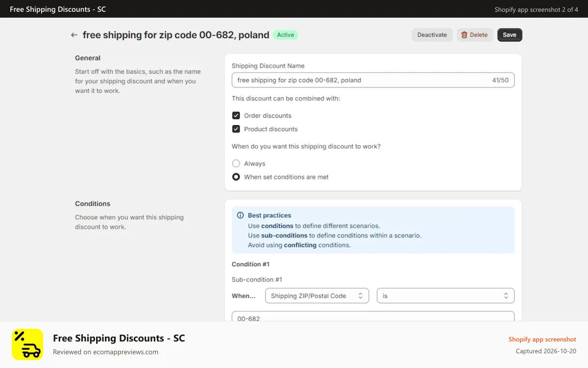
Task: Open the "is" operator dropdown
Action: pyautogui.click(x=445, y=296)
